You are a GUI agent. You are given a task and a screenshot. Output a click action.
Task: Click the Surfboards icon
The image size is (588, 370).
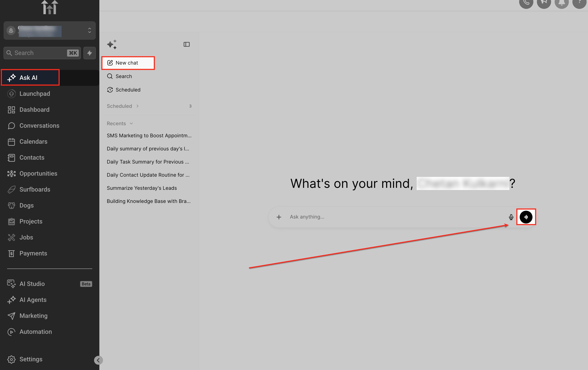coord(11,190)
